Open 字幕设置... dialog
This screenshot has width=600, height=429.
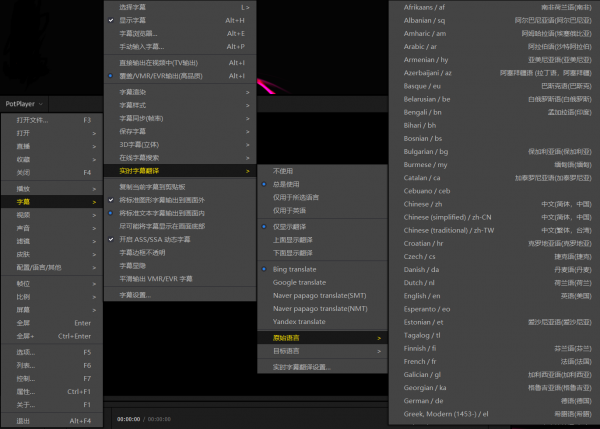[180, 295]
